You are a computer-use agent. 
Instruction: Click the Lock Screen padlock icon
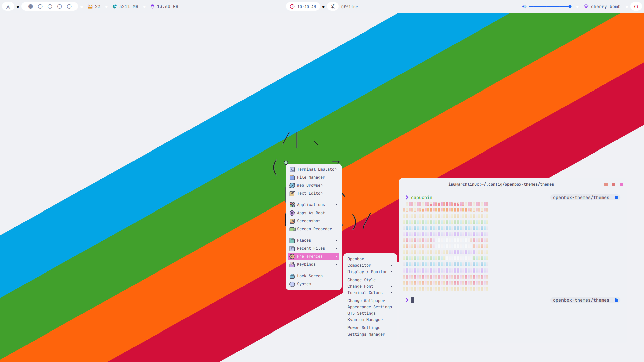point(292,276)
